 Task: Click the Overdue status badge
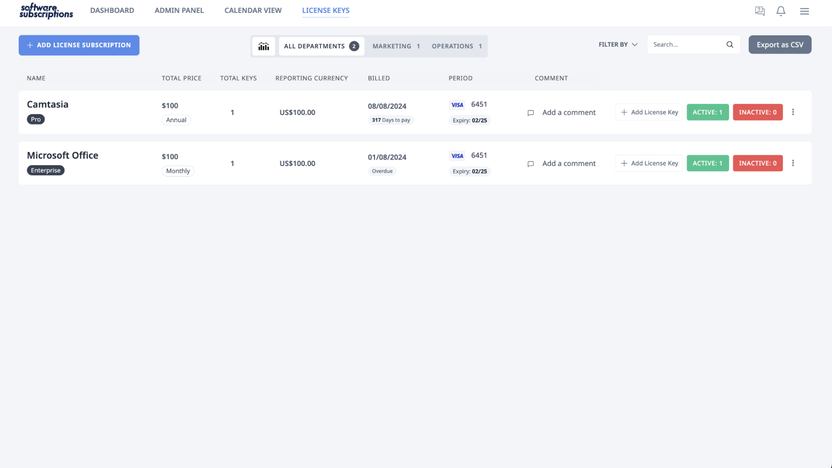[x=382, y=171]
